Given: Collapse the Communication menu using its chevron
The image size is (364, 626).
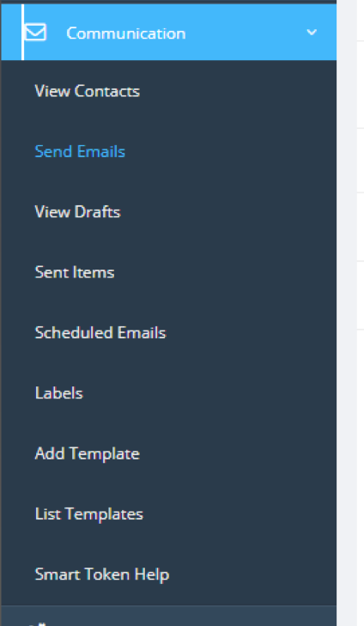Looking at the screenshot, I should (x=312, y=33).
